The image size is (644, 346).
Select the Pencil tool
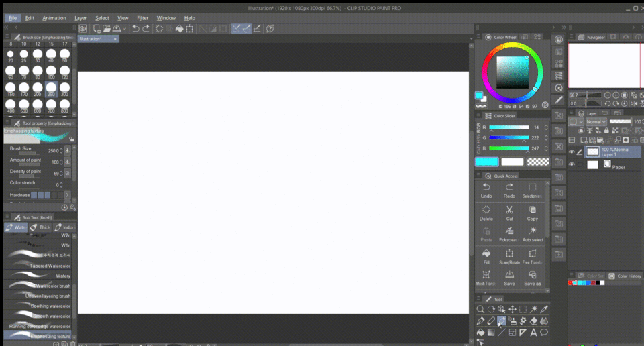[x=491, y=321]
